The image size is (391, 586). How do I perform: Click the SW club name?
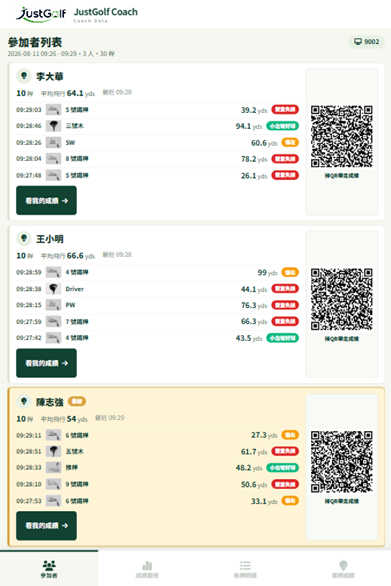(x=70, y=142)
